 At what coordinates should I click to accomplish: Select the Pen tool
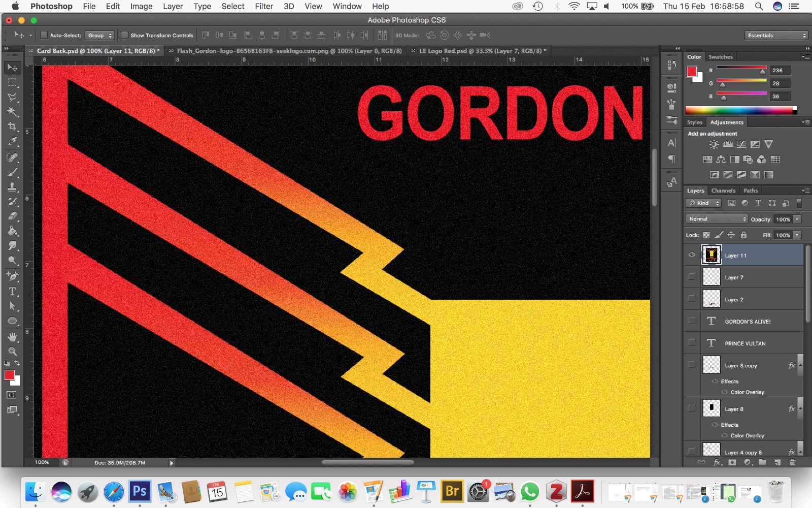pyautogui.click(x=12, y=277)
